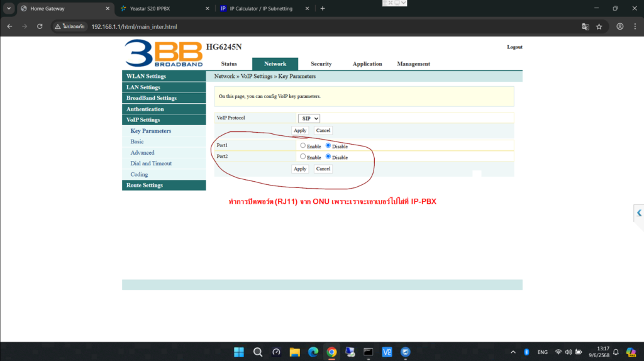Open Key Parameters submenu item
Screen dimensions: 644x361
[x=151, y=131]
